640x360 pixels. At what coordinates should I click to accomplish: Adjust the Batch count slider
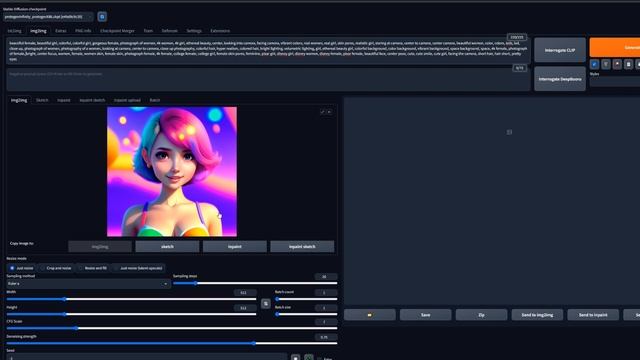point(306,299)
